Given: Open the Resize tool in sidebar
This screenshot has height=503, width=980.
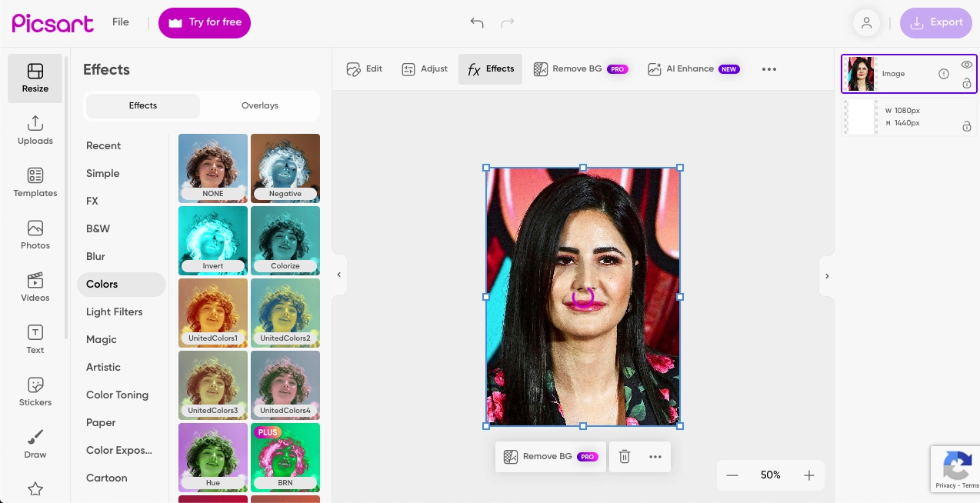Looking at the screenshot, I should pyautogui.click(x=35, y=78).
